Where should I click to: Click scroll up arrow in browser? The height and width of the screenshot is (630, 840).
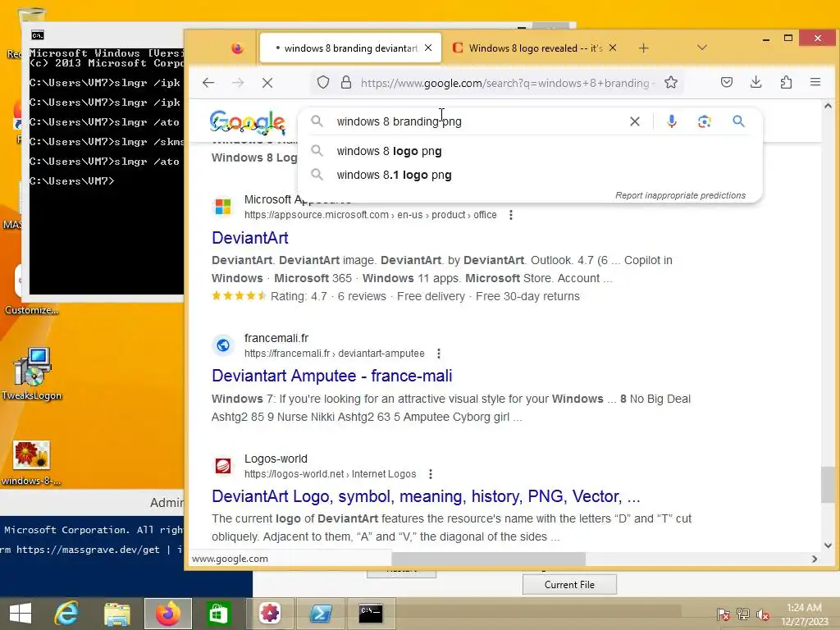point(828,106)
